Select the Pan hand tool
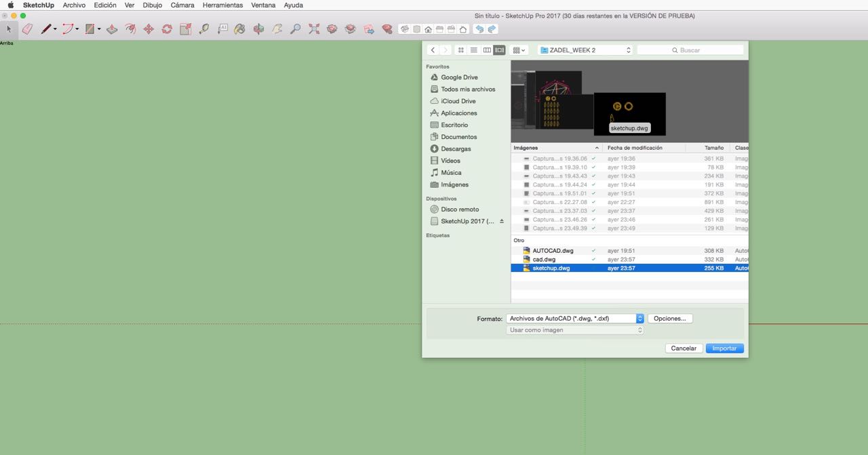The height and width of the screenshot is (455, 868). coord(277,29)
